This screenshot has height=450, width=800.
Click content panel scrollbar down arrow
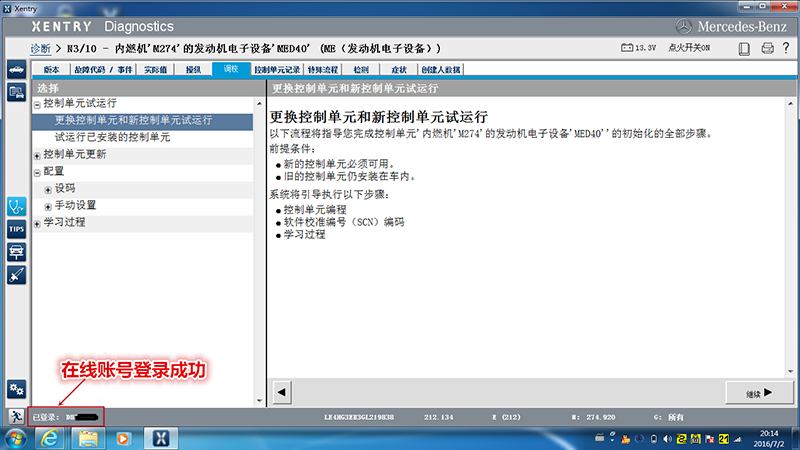(x=791, y=371)
